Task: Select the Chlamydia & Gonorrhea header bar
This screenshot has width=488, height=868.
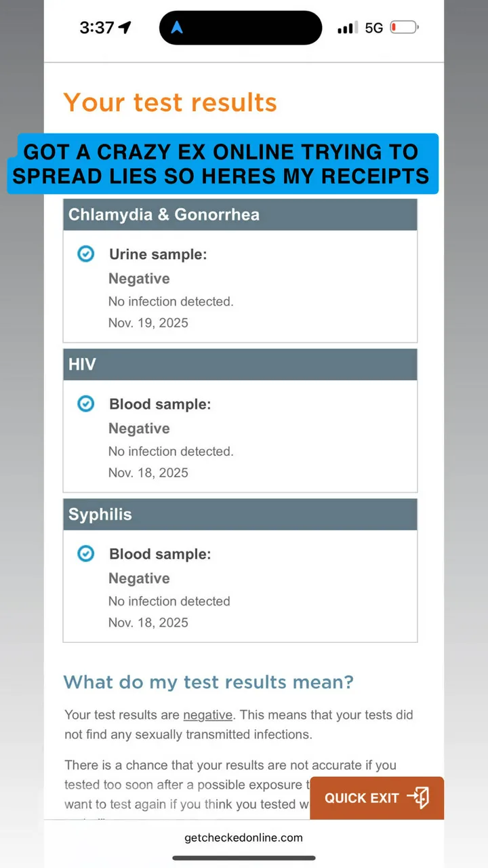Action: [x=240, y=215]
